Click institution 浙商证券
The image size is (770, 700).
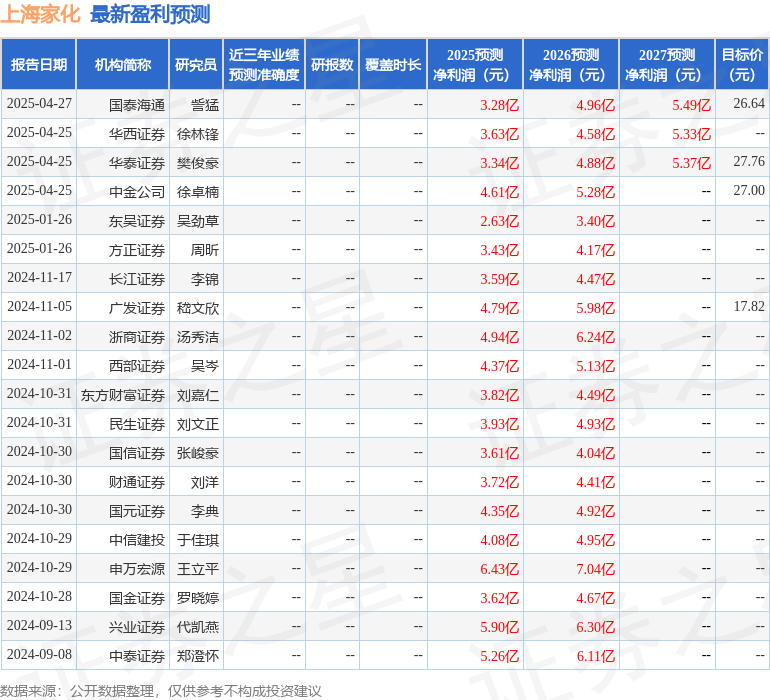click(x=137, y=337)
